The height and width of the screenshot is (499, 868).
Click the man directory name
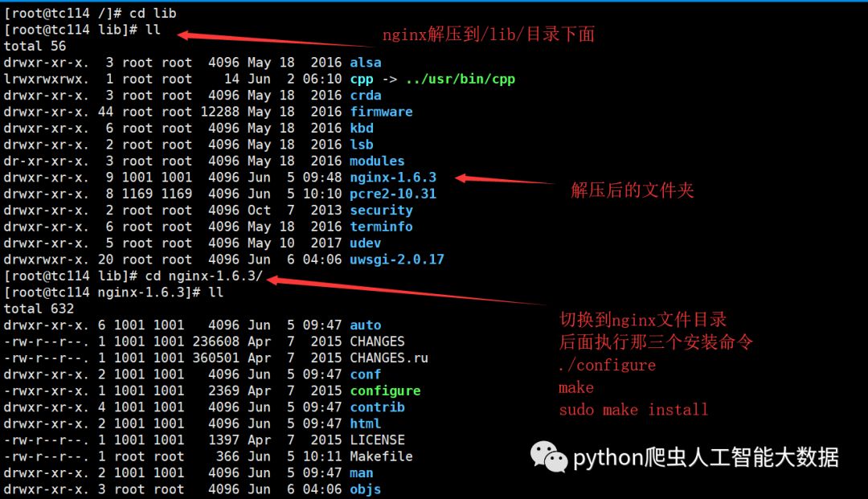click(x=362, y=473)
